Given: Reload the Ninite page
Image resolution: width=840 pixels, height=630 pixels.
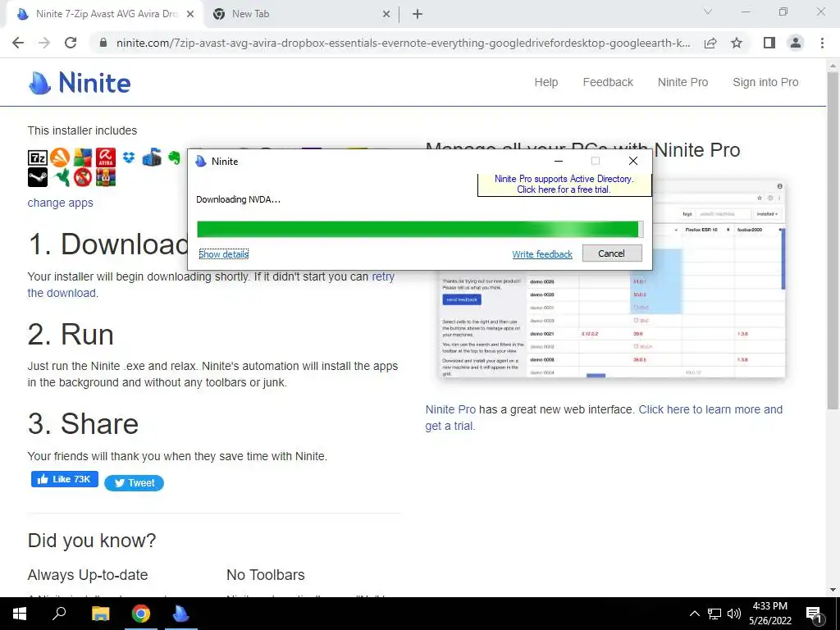Looking at the screenshot, I should click(x=71, y=43).
